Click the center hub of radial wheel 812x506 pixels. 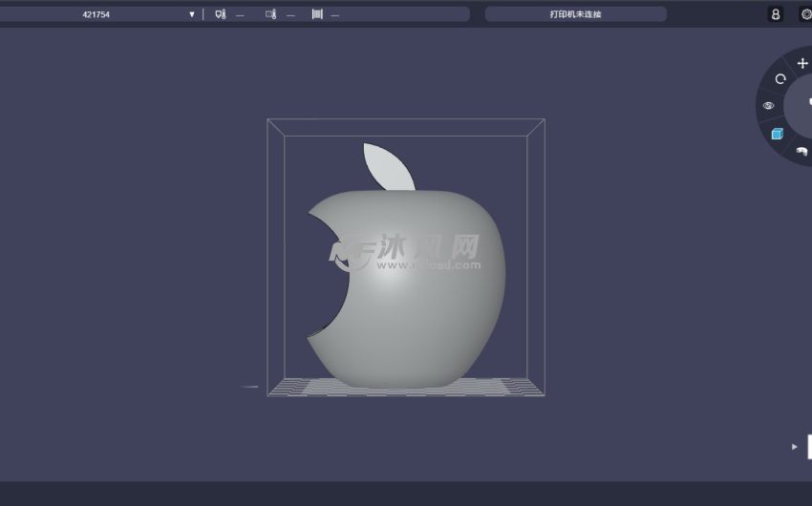tap(803, 103)
